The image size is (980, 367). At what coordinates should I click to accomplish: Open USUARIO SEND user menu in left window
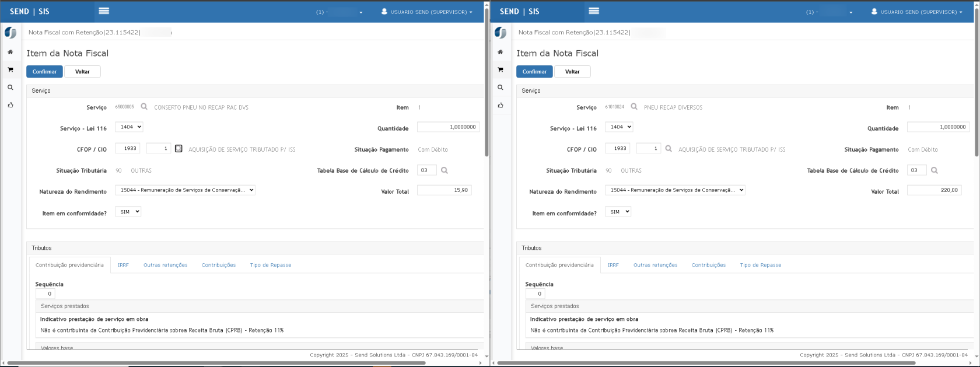(426, 12)
